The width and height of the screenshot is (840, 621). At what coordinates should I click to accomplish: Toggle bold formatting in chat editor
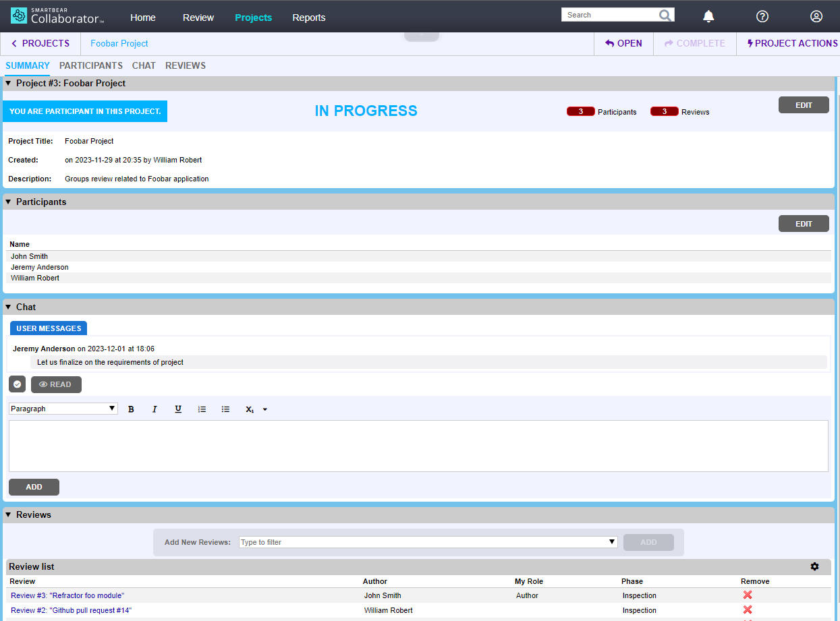[x=131, y=409]
